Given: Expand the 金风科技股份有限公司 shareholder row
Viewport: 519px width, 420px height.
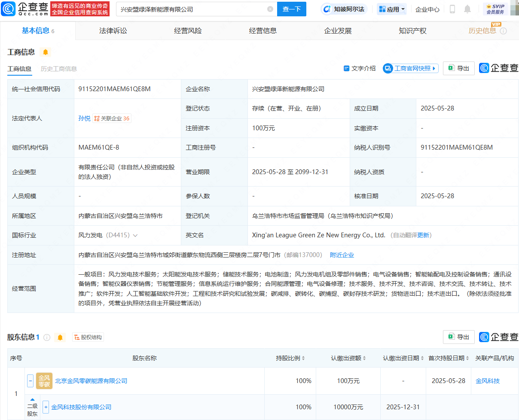Looking at the screenshot, I should [x=46, y=407].
